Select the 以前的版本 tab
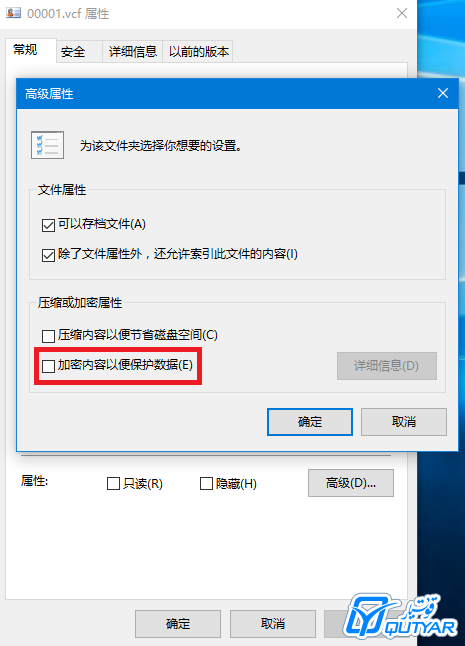This screenshot has width=465, height=646. coord(198,51)
